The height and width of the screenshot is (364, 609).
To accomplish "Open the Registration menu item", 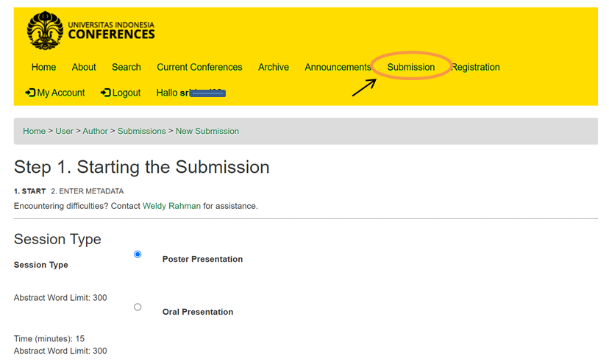I will point(476,67).
